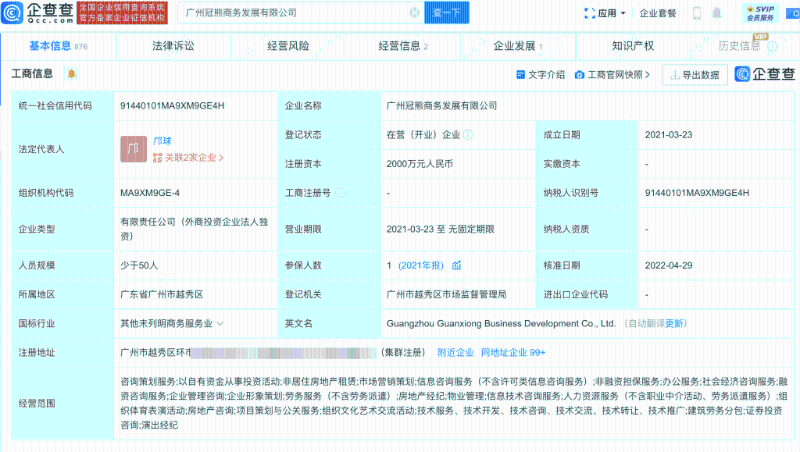800x452 pixels.
Task: Open the 关联2家企业 link
Action: point(194,157)
